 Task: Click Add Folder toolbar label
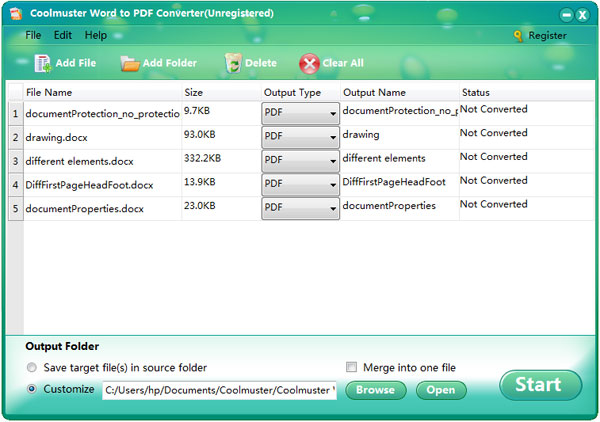tap(170, 63)
